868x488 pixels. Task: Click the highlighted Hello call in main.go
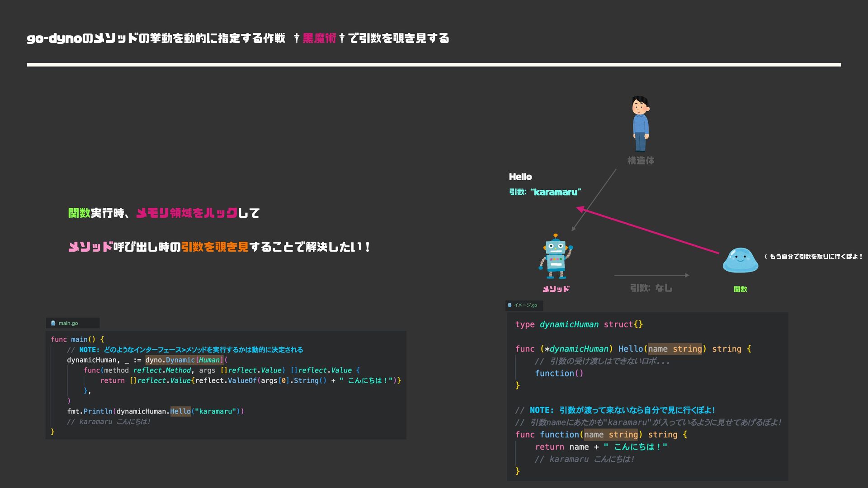click(180, 411)
